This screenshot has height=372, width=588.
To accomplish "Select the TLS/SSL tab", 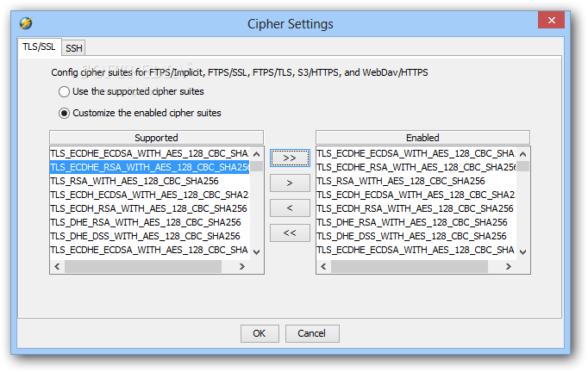I will coord(39,46).
